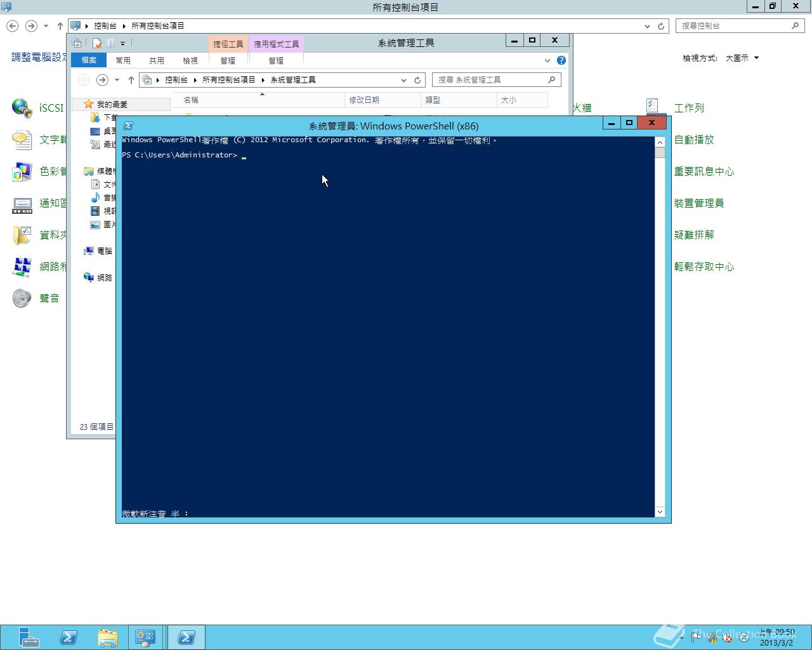This screenshot has width=812, height=650.
Task: Expand Administrative Tools address history dropdown
Action: (403, 80)
